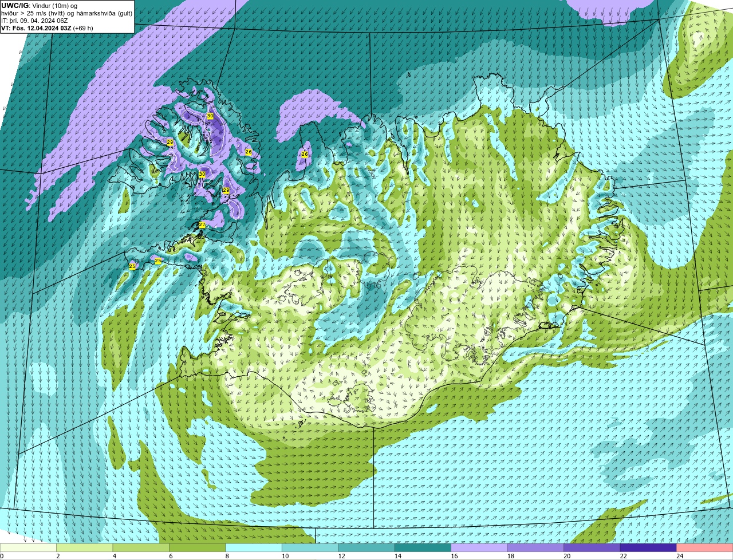Image resolution: width=733 pixels, height=560 pixels.
Task: Click the 0–2 m/s pale yellow legend swatch
Action: click(x=29, y=547)
